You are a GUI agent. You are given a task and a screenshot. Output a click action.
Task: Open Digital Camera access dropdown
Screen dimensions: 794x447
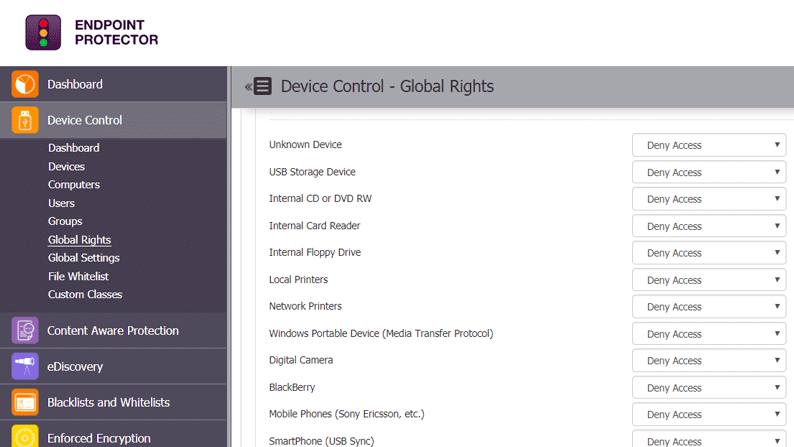[709, 361]
